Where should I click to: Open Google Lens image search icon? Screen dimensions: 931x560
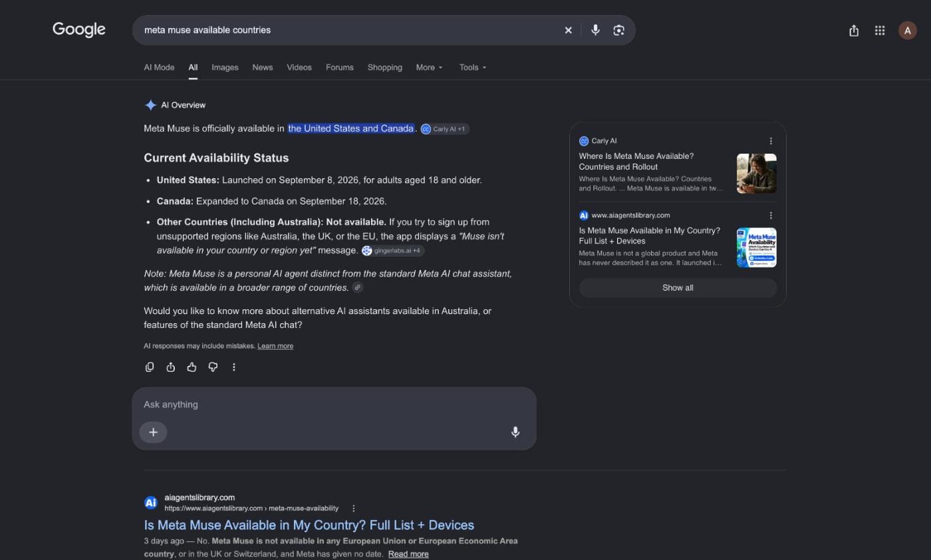coord(618,30)
